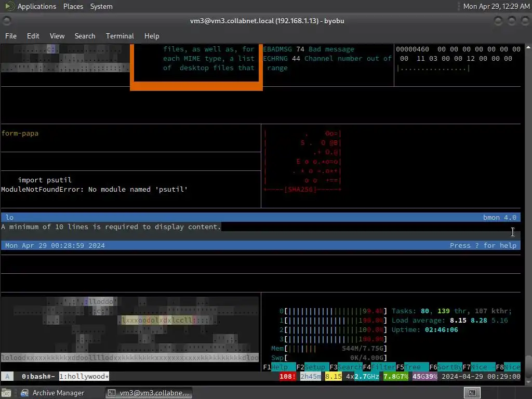Click the 4x2.7GHz CPU status indicator

coord(362,376)
